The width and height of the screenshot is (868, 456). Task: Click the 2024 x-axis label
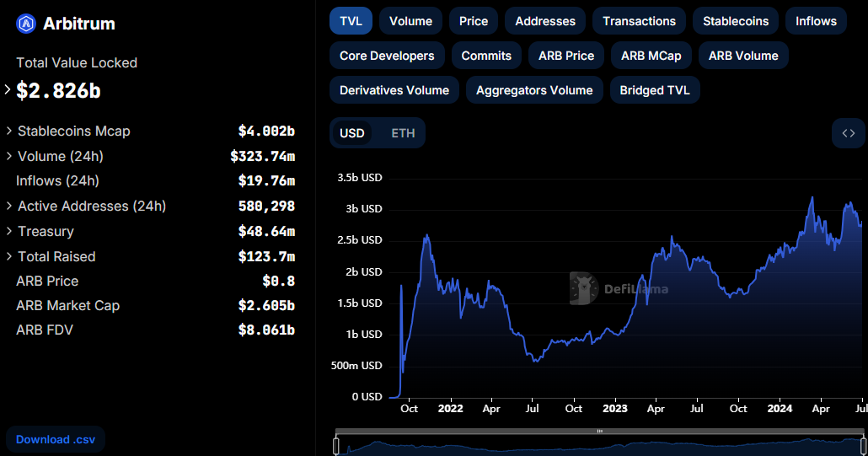coord(780,409)
